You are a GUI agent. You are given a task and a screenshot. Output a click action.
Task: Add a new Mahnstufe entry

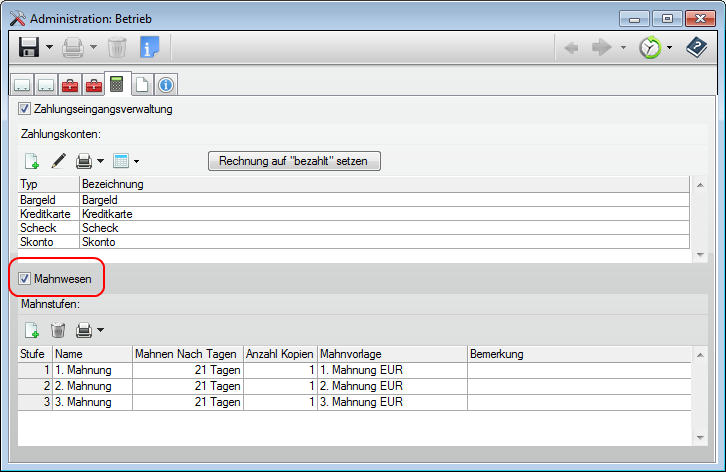[32, 329]
